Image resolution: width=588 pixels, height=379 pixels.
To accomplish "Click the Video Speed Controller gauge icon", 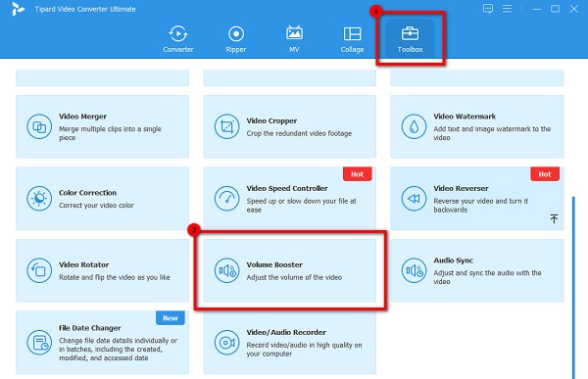I will [227, 198].
